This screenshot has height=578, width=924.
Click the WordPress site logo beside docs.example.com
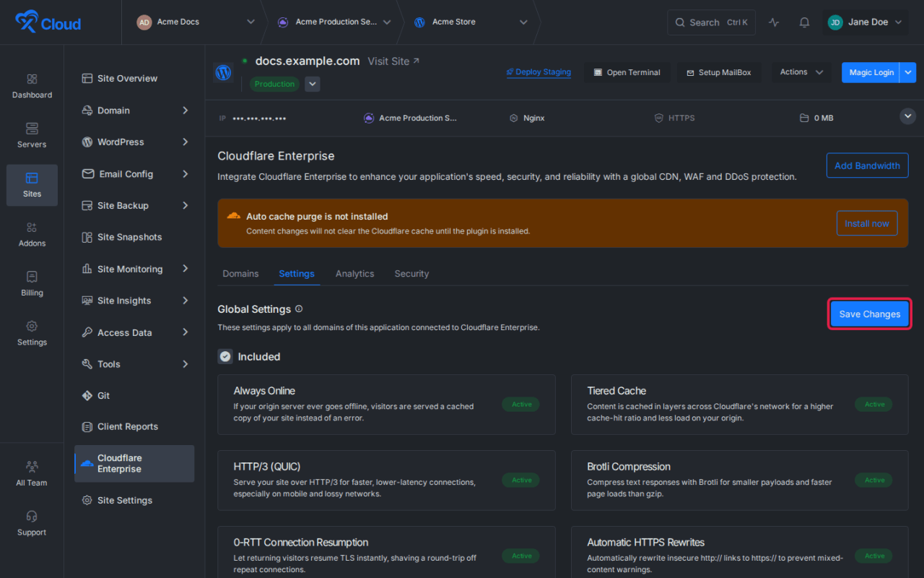(223, 72)
